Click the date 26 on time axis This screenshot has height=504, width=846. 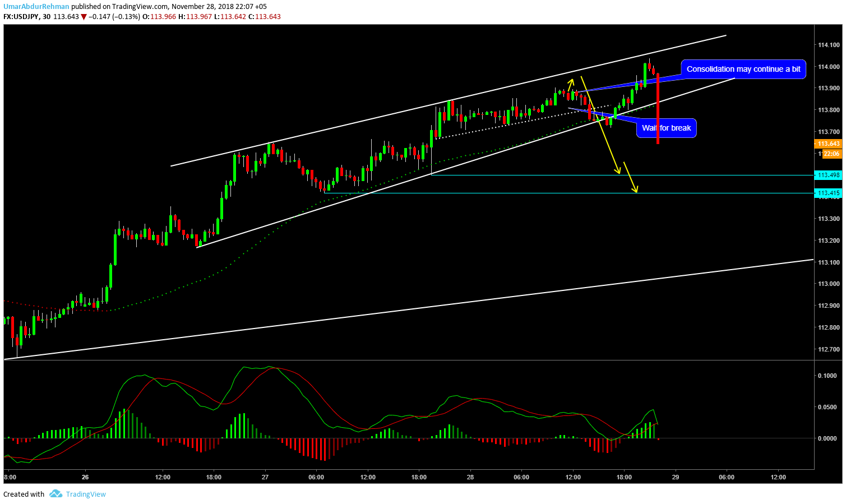pos(85,477)
